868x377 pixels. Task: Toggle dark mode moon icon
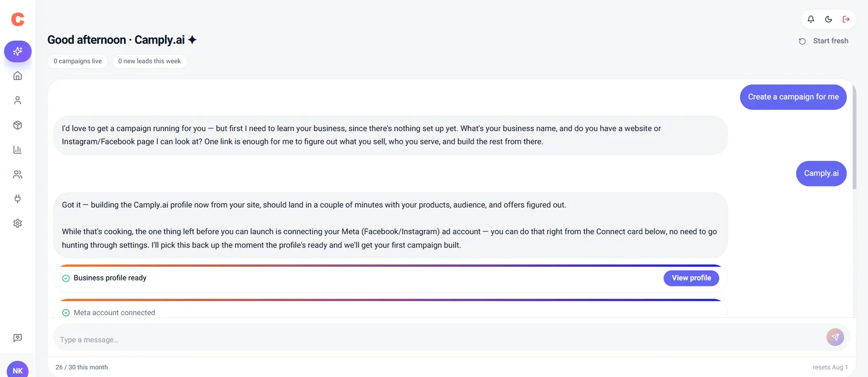tap(828, 19)
